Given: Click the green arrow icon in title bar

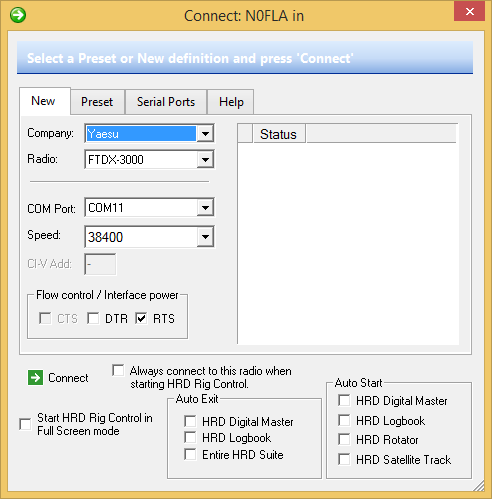Looking at the screenshot, I should point(18,15).
